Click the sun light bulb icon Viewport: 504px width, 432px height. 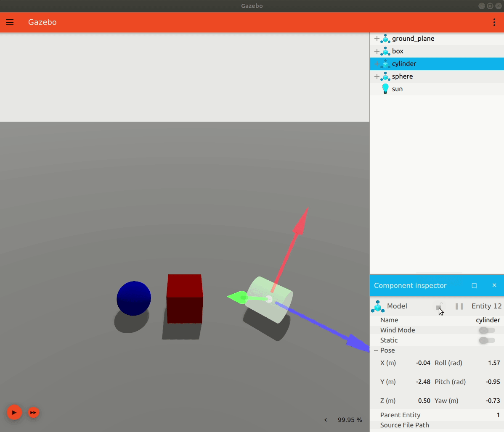[x=385, y=89]
